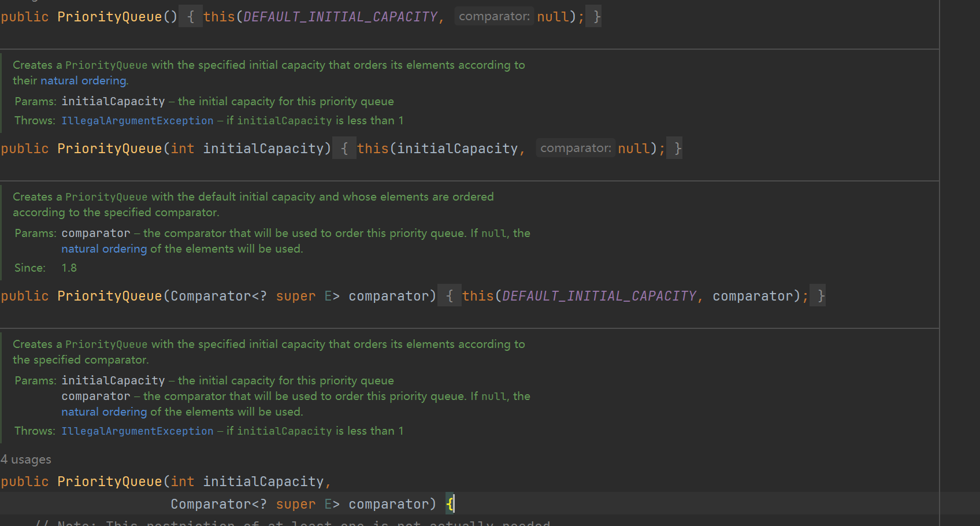Click "comparator" param name in comparator-only doc

(x=96, y=234)
